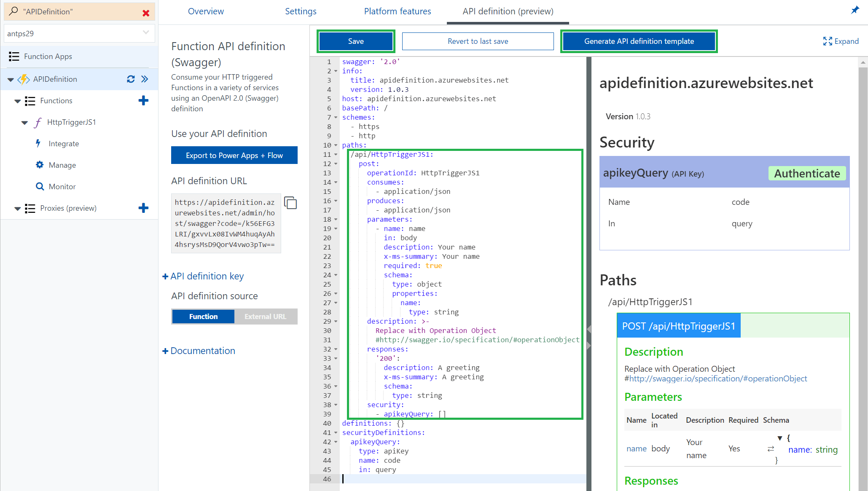The height and width of the screenshot is (491, 868).
Task: Expand the editor to full screen
Action: click(841, 41)
